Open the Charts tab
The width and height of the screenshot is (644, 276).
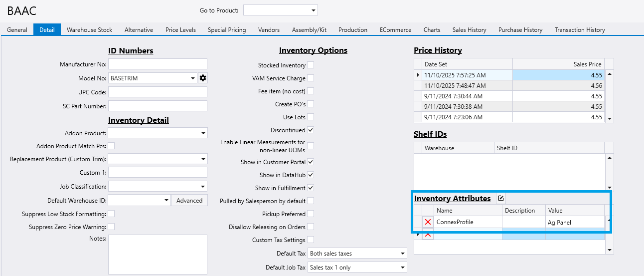[432, 30]
